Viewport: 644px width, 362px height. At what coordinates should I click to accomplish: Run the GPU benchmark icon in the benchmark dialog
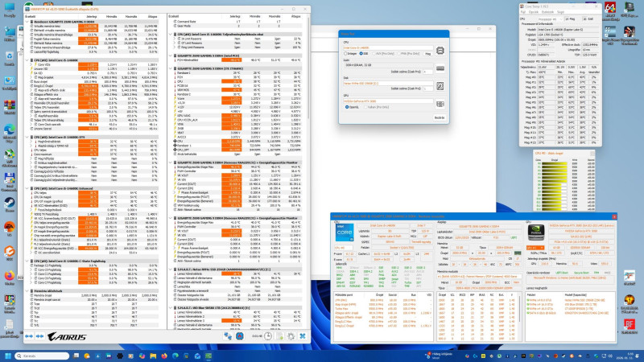pyautogui.click(x=440, y=104)
